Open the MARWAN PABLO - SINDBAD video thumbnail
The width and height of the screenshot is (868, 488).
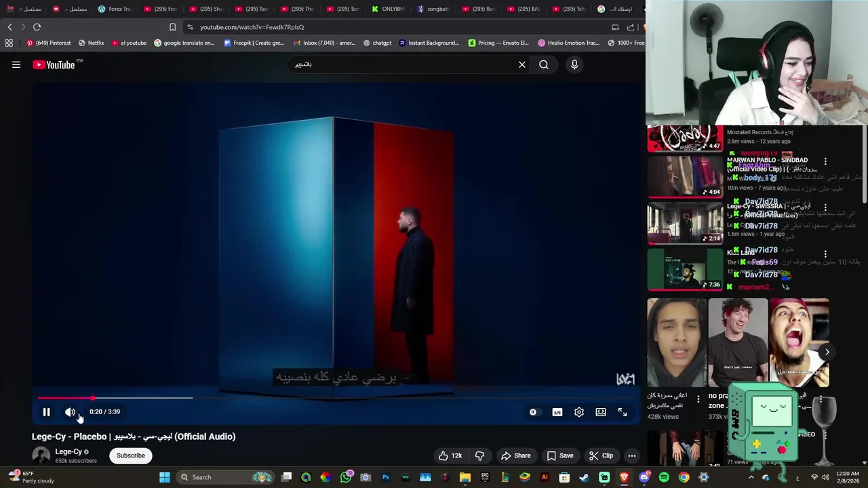[685, 176]
